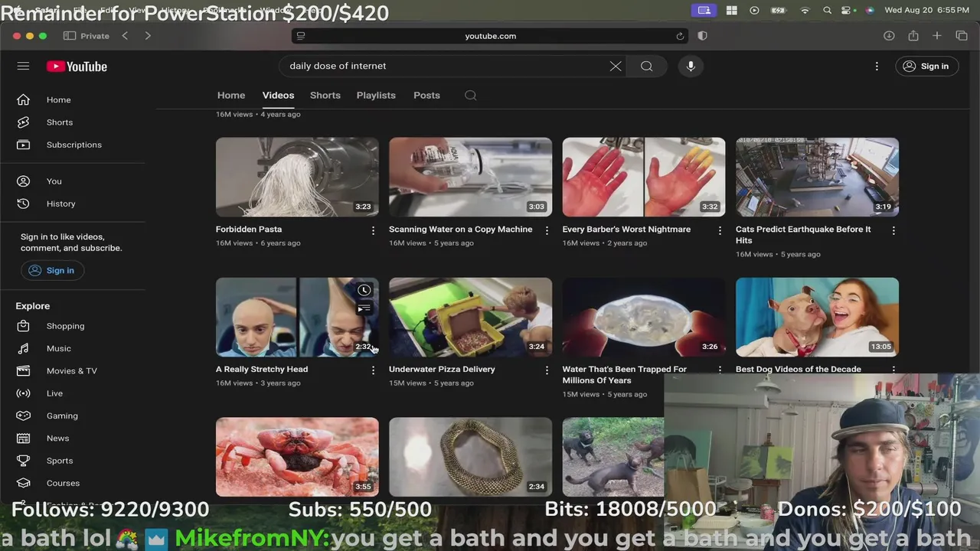Open the YouTube hamburger guide menu

pos(23,66)
